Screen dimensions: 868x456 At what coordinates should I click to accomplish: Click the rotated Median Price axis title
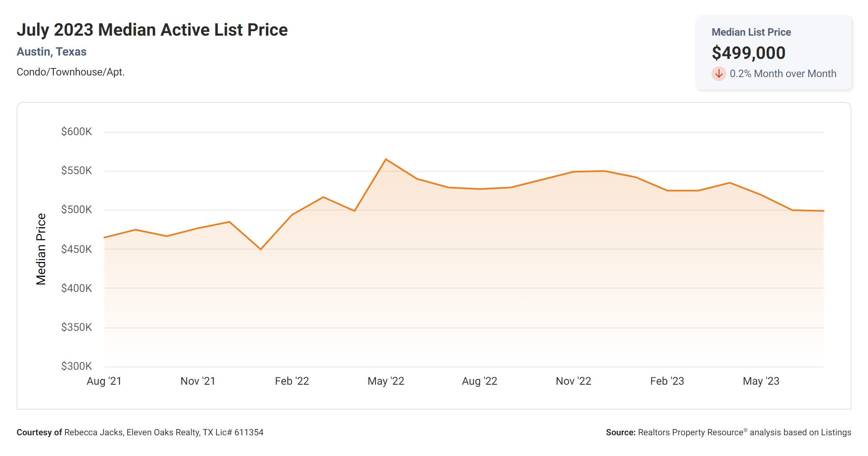coord(41,249)
